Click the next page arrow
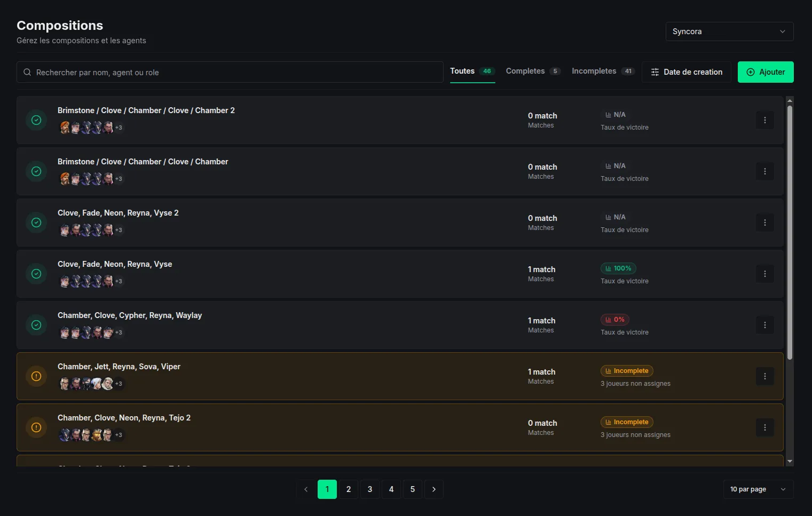The image size is (812, 516). (x=434, y=489)
